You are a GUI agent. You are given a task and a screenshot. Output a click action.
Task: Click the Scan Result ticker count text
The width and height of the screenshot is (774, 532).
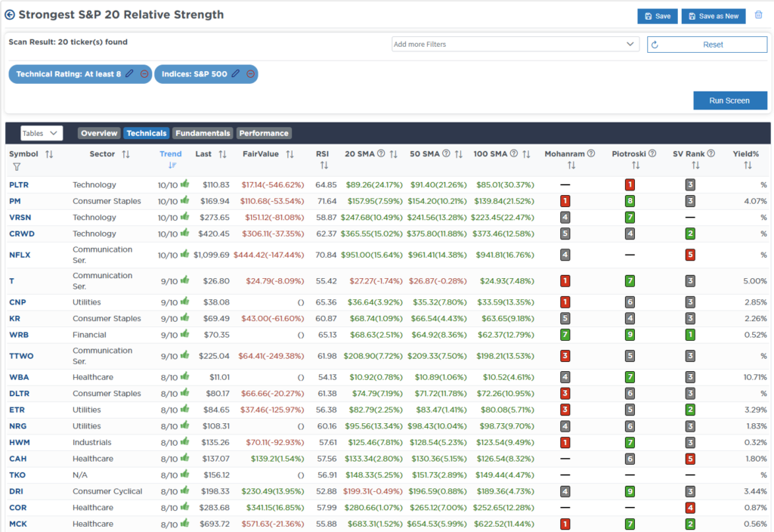[x=68, y=42]
